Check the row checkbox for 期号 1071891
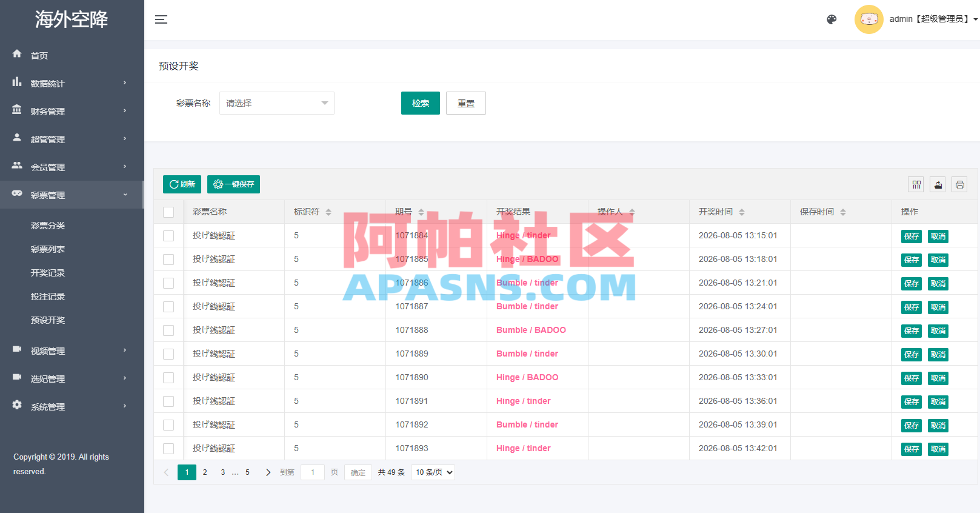 tap(168, 401)
